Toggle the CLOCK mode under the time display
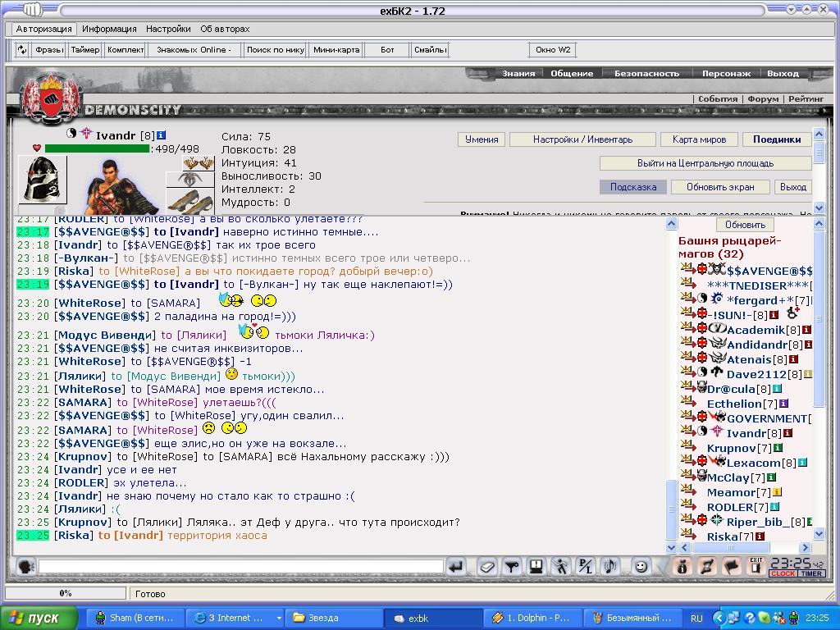840x630 pixels. (x=783, y=573)
